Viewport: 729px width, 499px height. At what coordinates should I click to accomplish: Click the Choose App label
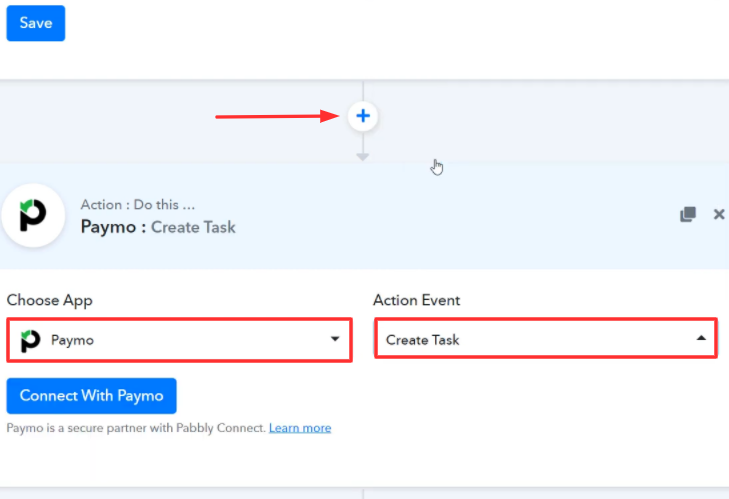click(49, 300)
